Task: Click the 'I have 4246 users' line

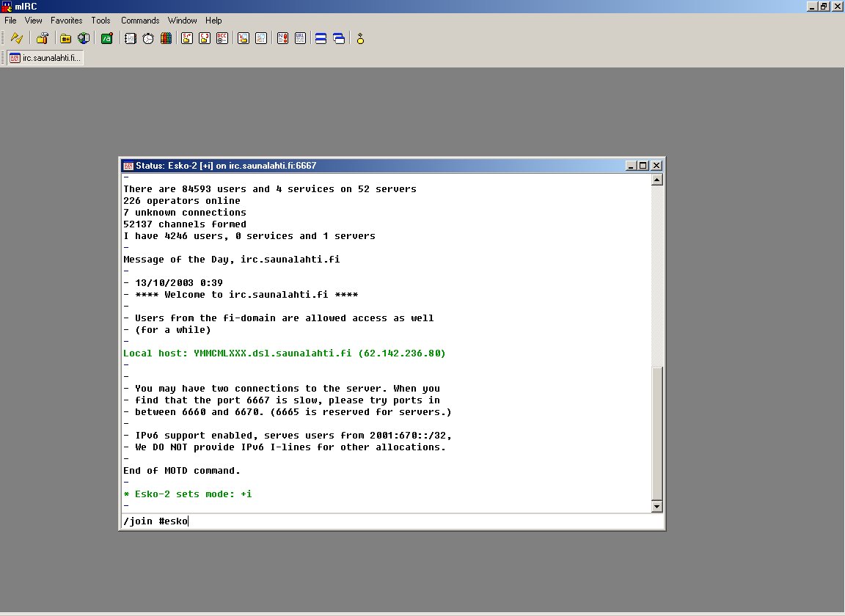Action: (x=249, y=236)
